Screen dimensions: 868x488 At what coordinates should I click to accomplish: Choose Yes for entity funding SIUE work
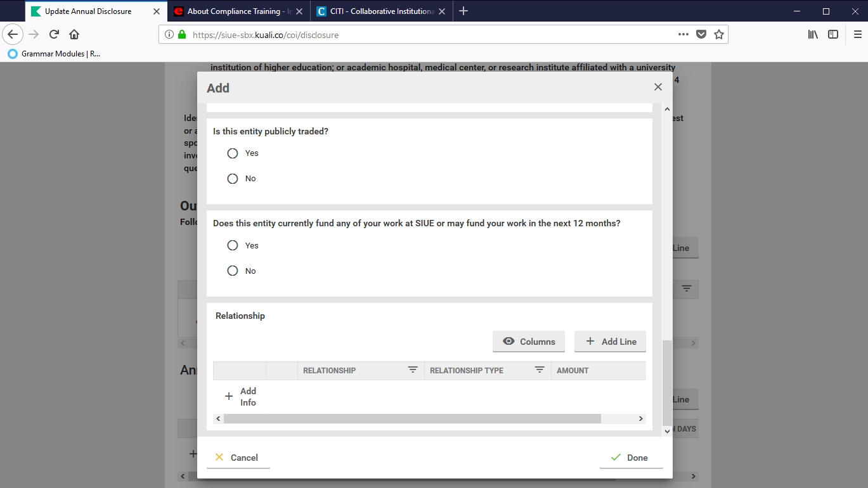(233, 246)
